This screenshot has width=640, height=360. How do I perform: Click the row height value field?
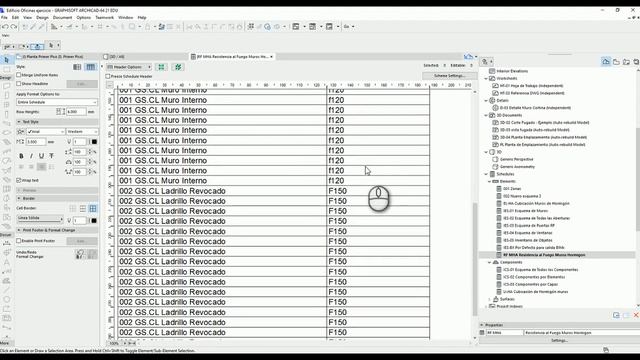(x=76, y=112)
